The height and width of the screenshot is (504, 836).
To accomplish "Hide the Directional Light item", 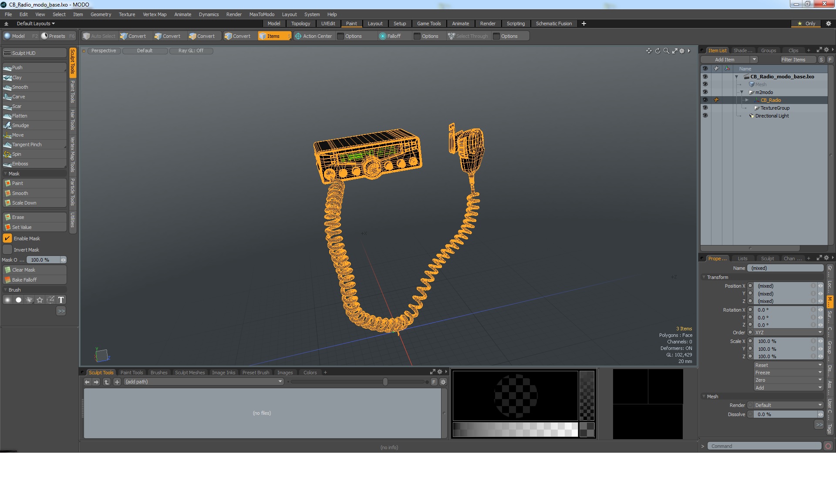I will [705, 116].
